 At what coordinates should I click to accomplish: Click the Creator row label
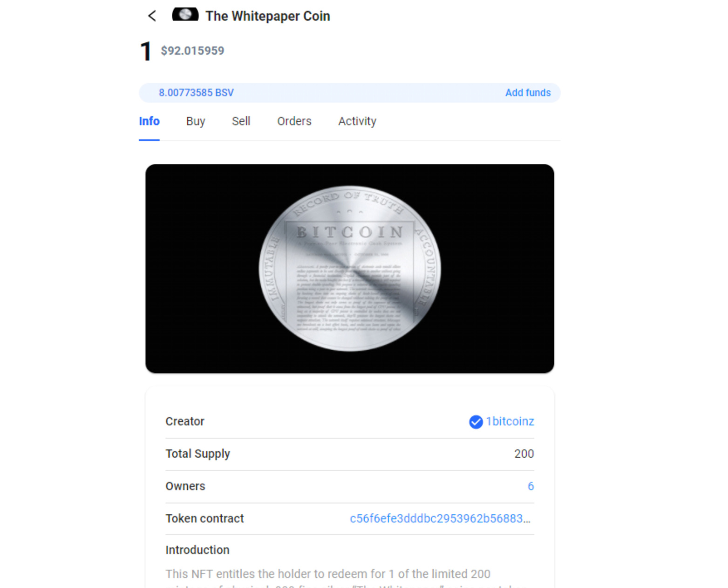(185, 421)
